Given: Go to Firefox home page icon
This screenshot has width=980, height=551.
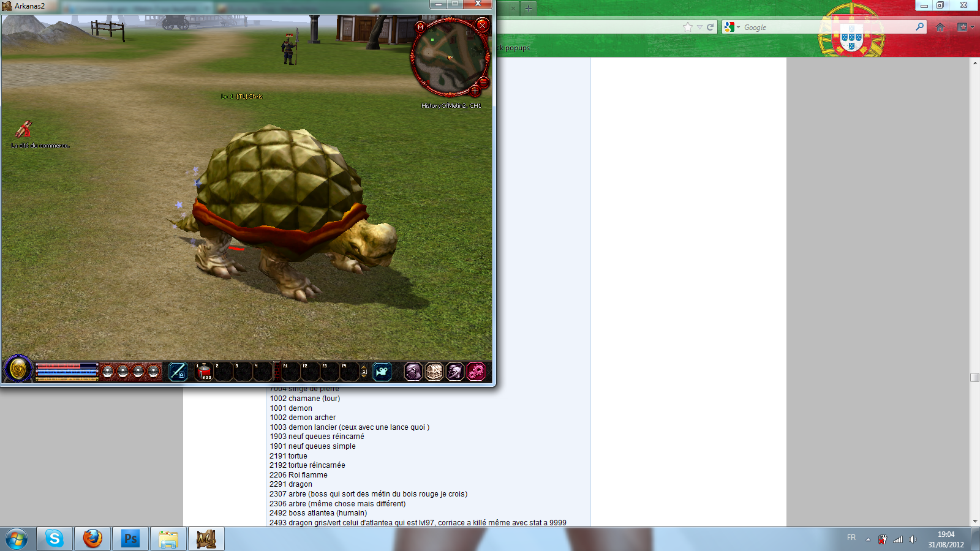Looking at the screenshot, I should coord(940,27).
